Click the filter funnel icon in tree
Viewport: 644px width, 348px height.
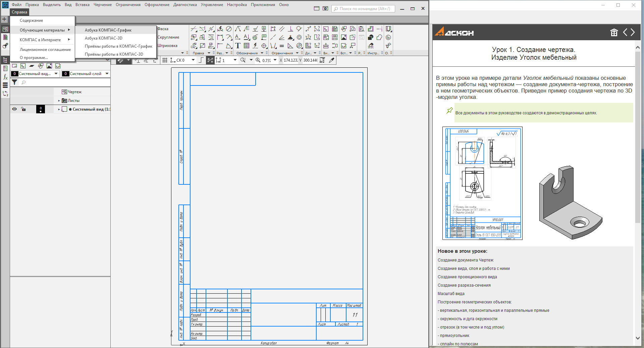point(14,82)
